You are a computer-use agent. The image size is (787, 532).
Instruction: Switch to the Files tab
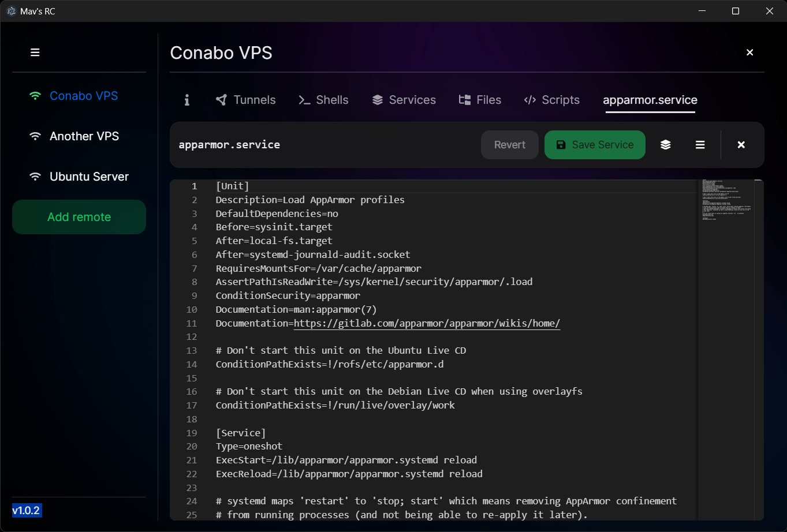click(480, 100)
